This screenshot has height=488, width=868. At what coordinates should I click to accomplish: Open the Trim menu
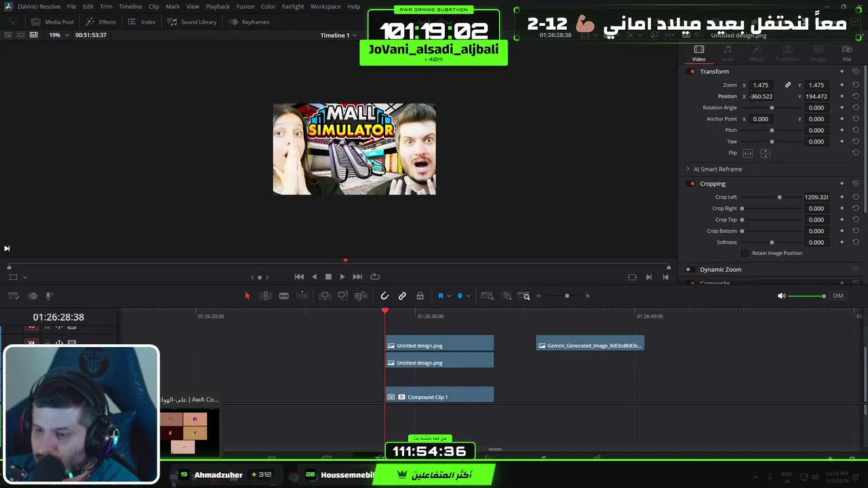[106, 6]
